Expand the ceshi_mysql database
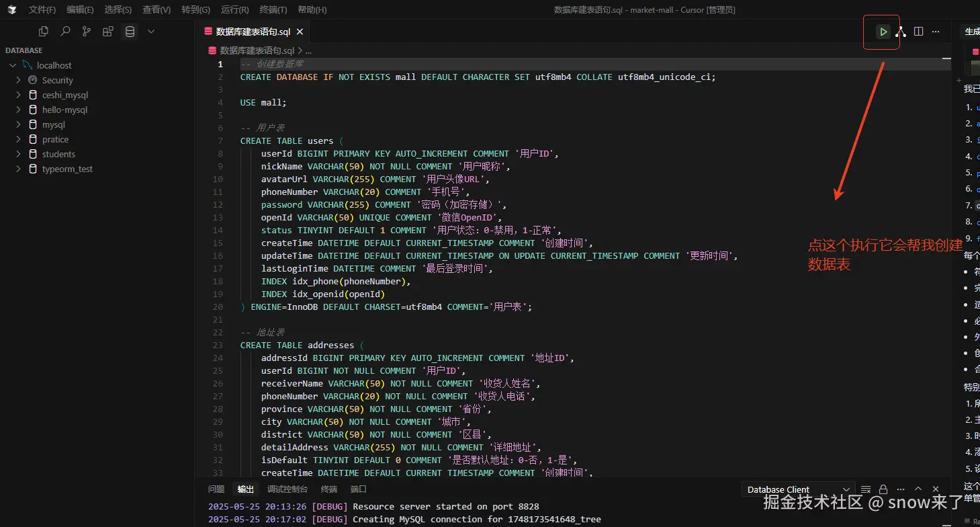Screen dimensions: 980x527 pyautogui.click(x=19, y=95)
